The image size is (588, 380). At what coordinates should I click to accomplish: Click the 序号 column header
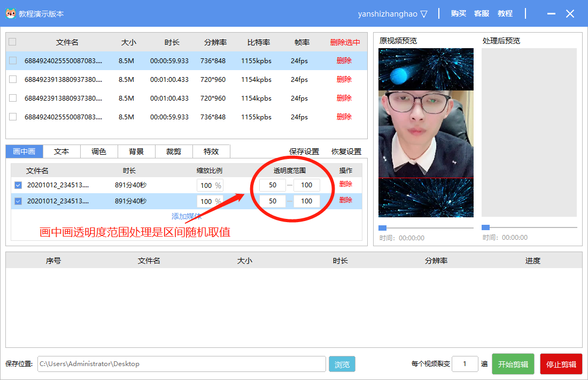pos(53,261)
